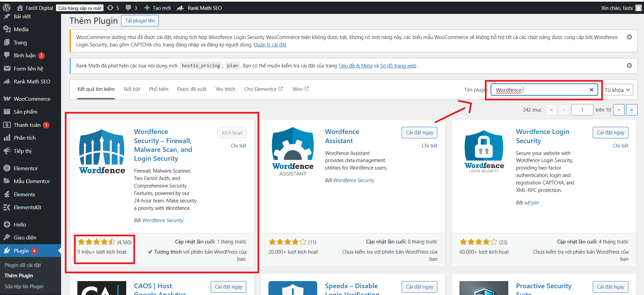This screenshot has height=295, width=644.
Task: Select Yêu thích tab
Action: 225,89
